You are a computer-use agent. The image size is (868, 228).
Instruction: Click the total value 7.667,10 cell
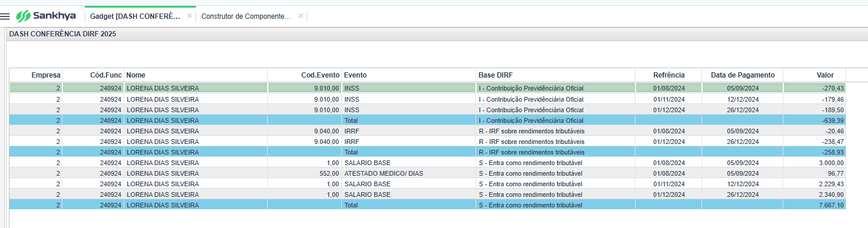click(x=814, y=205)
